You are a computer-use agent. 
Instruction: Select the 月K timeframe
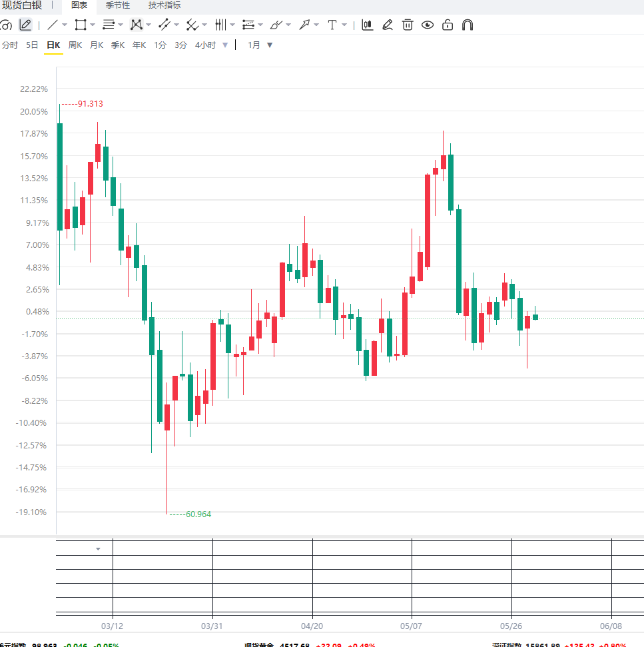[97, 45]
